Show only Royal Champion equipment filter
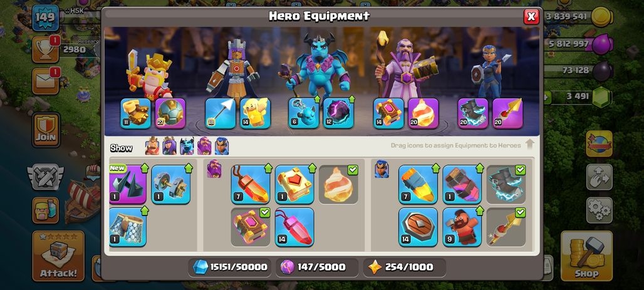644x290 pixels. [x=222, y=146]
